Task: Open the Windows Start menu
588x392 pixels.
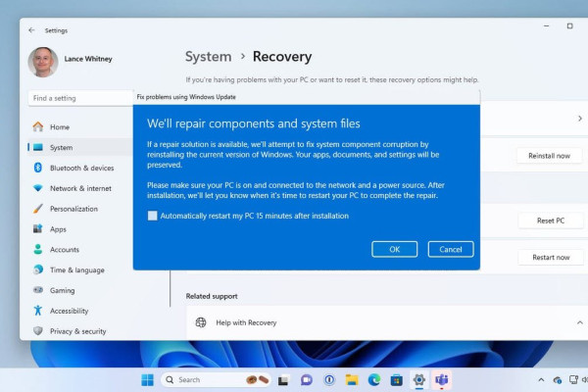Action: pos(147,380)
